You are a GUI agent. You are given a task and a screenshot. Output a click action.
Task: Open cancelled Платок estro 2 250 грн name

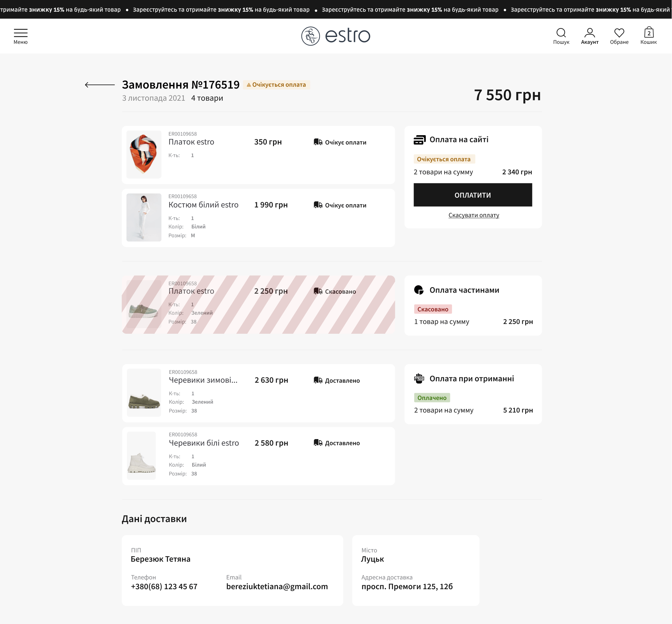coord(191,291)
